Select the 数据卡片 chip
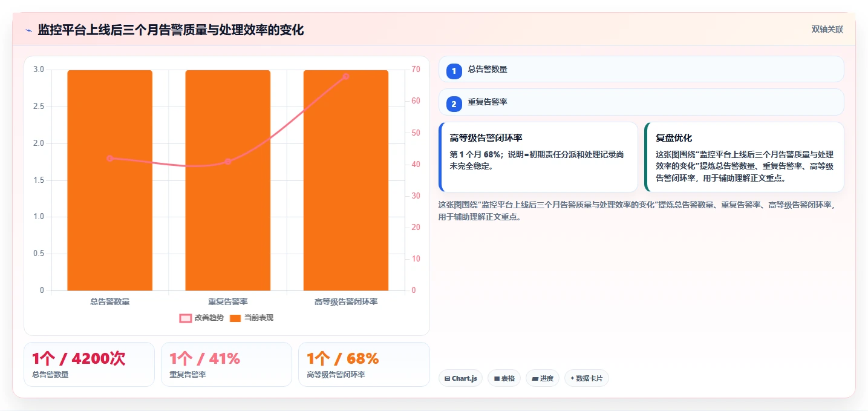 (x=587, y=378)
